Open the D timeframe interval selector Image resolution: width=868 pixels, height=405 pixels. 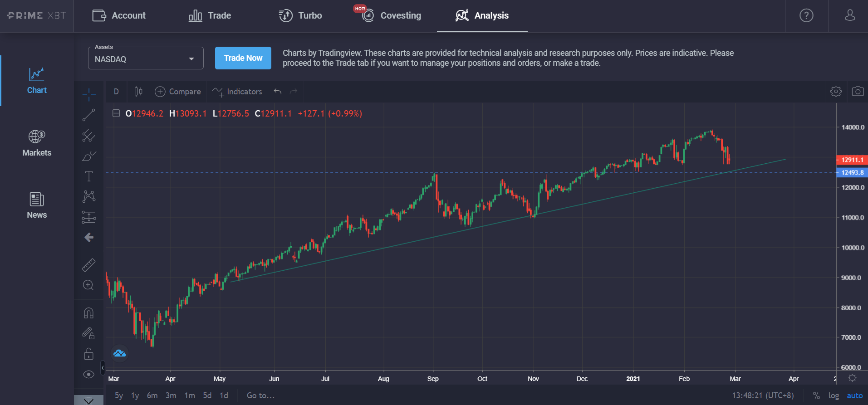pos(116,92)
